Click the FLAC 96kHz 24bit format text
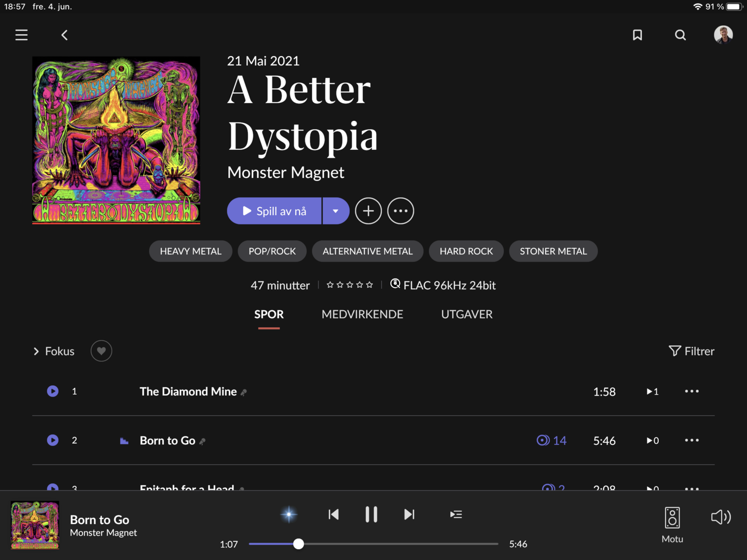747x560 pixels. (450, 285)
